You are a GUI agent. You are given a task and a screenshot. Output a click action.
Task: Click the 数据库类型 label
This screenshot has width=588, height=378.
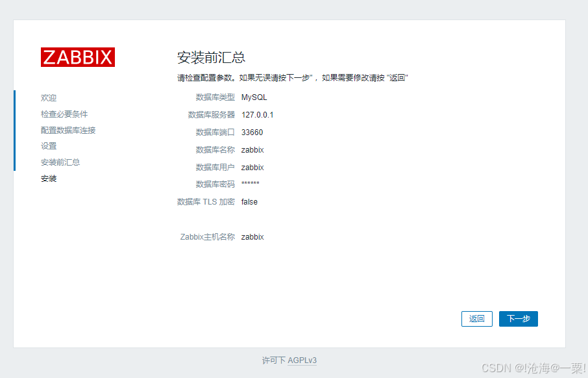(x=215, y=97)
